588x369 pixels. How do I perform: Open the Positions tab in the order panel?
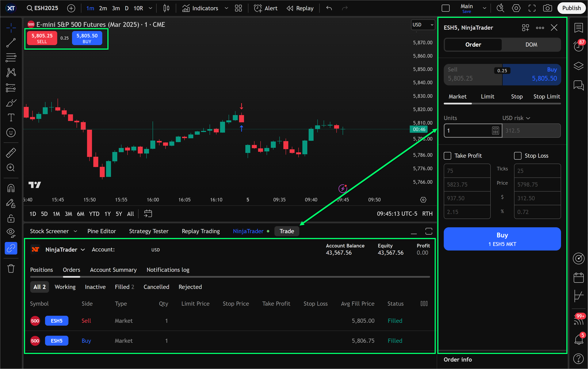point(41,270)
